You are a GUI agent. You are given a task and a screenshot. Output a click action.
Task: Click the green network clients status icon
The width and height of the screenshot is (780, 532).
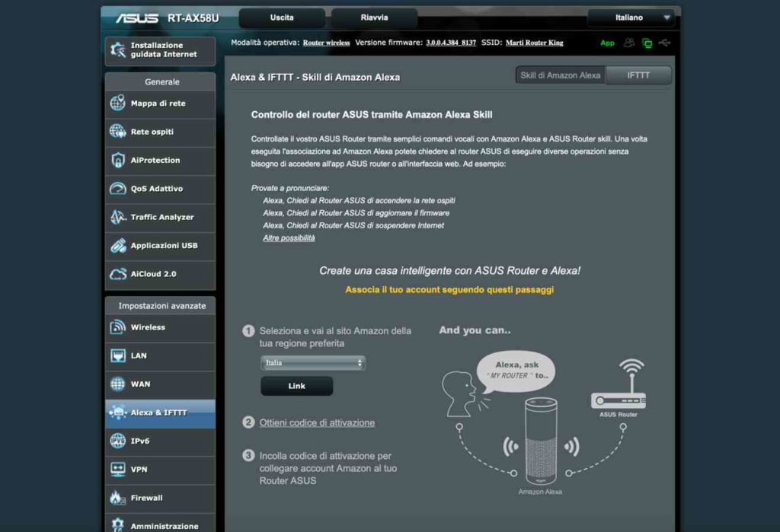click(x=647, y=43)
